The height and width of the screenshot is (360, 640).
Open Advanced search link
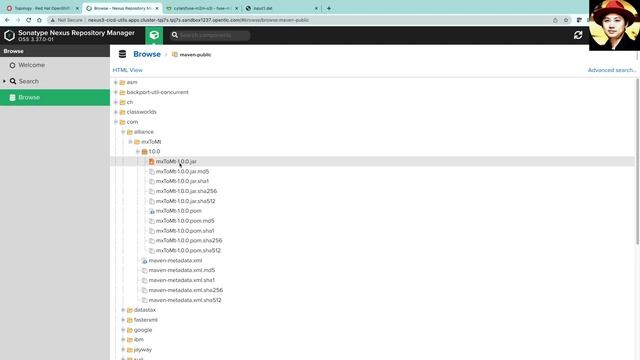point(612,70)
